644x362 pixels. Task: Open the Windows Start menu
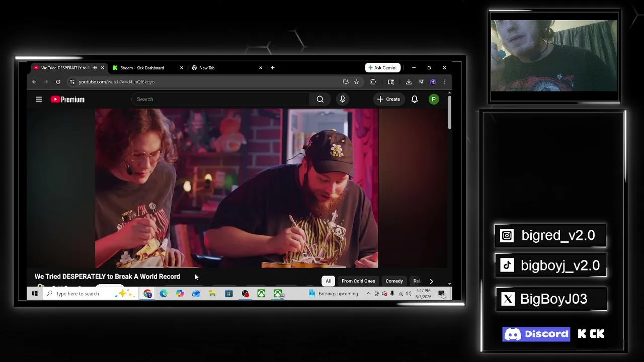(x=35, y=294)
